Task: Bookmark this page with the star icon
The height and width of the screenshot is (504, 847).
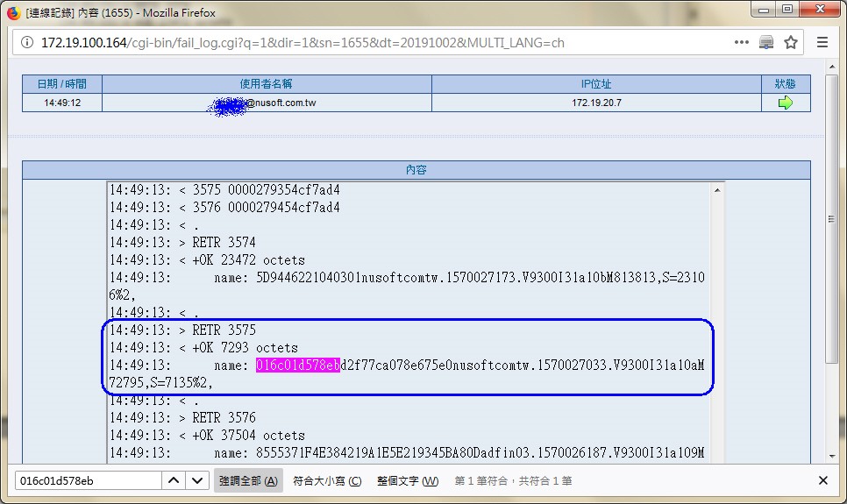Action: (x=790, y=43)
